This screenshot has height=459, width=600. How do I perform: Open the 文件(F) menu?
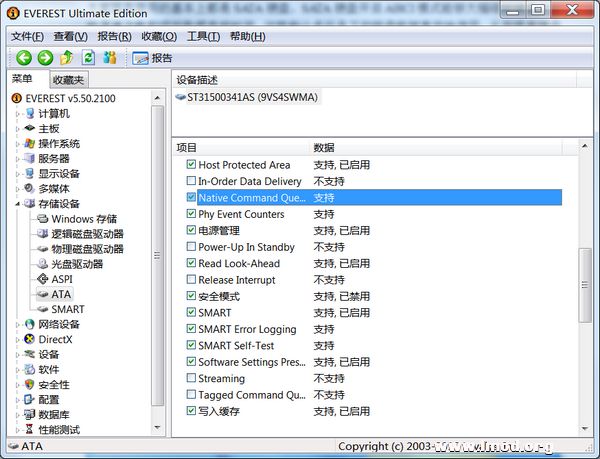[x=27, y=37]
